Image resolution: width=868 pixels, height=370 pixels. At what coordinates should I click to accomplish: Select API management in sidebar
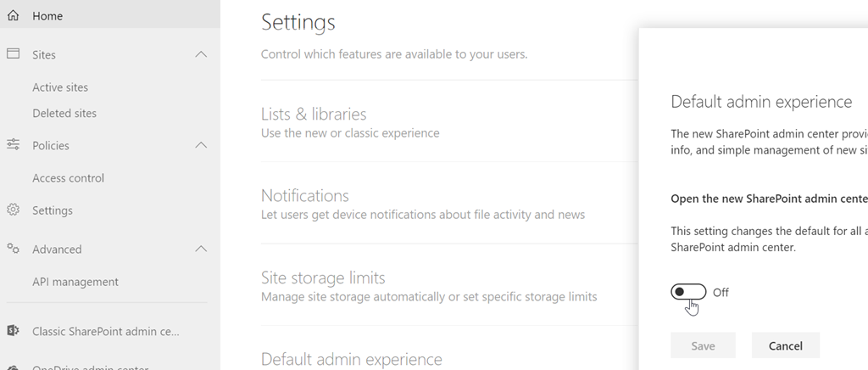tap(75, 282)
